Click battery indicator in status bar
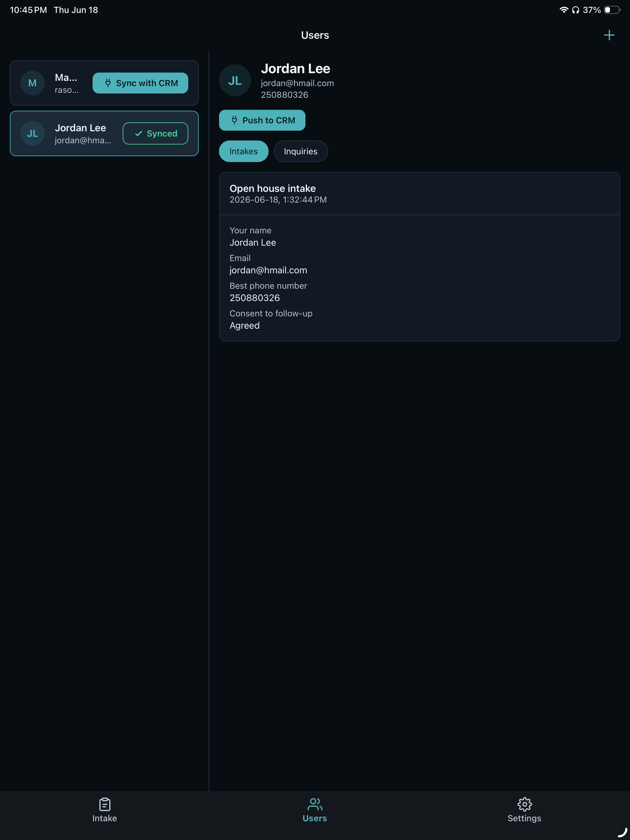The width and height of the screenshot is (630, 840). point(612,10)
